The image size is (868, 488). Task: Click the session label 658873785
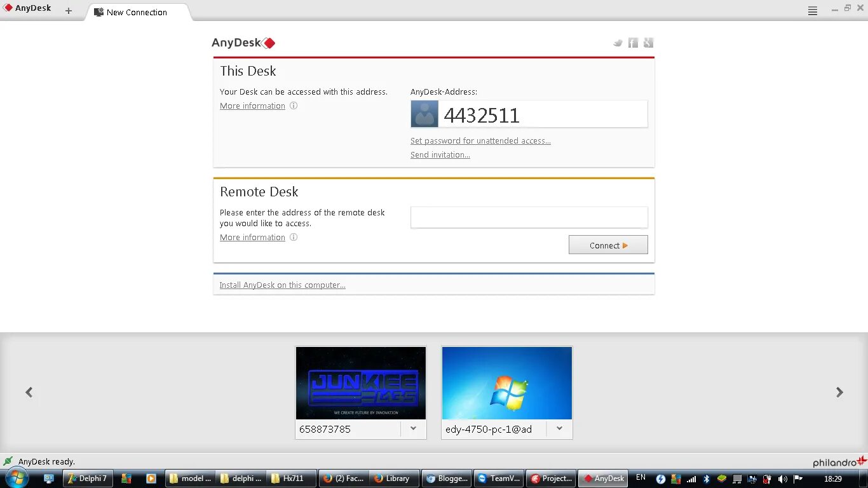(x=325, y=429)
